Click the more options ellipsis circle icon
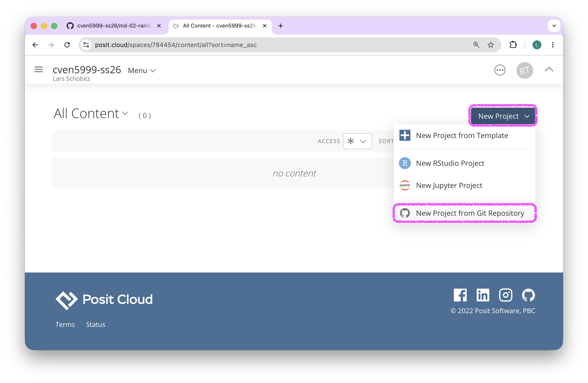 click(500, 70)
